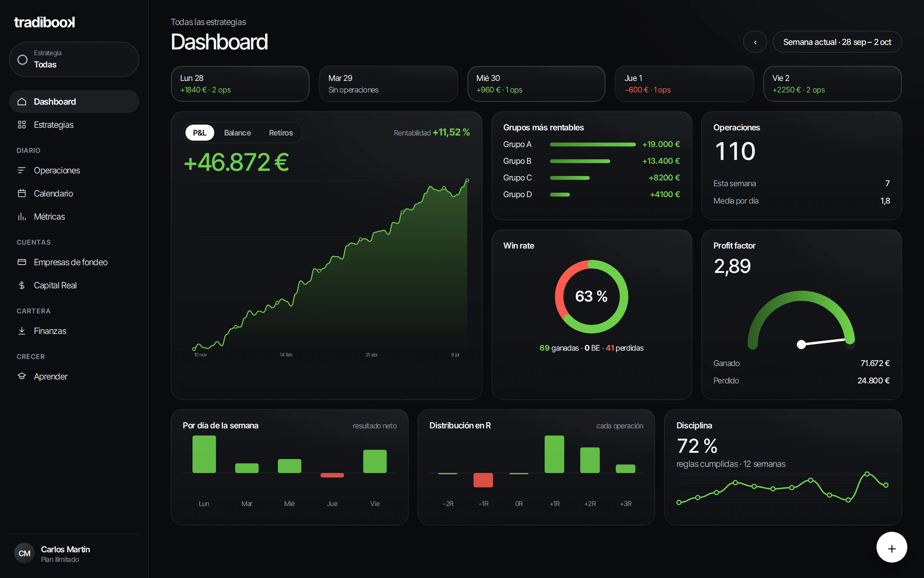Select the Mar 29 day card
924x578 pixels.
pos(388,84)
